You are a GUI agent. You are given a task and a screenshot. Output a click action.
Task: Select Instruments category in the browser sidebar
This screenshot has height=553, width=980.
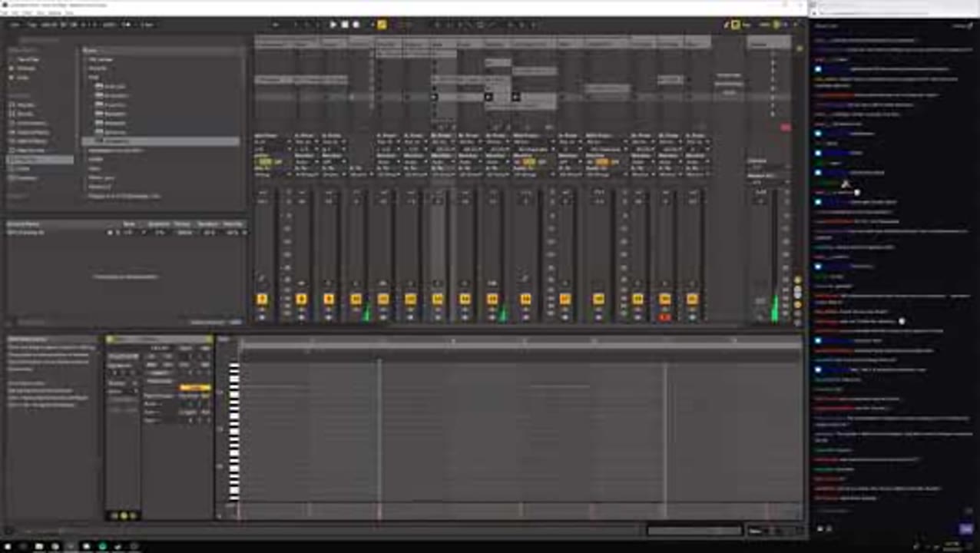(31, 123)
